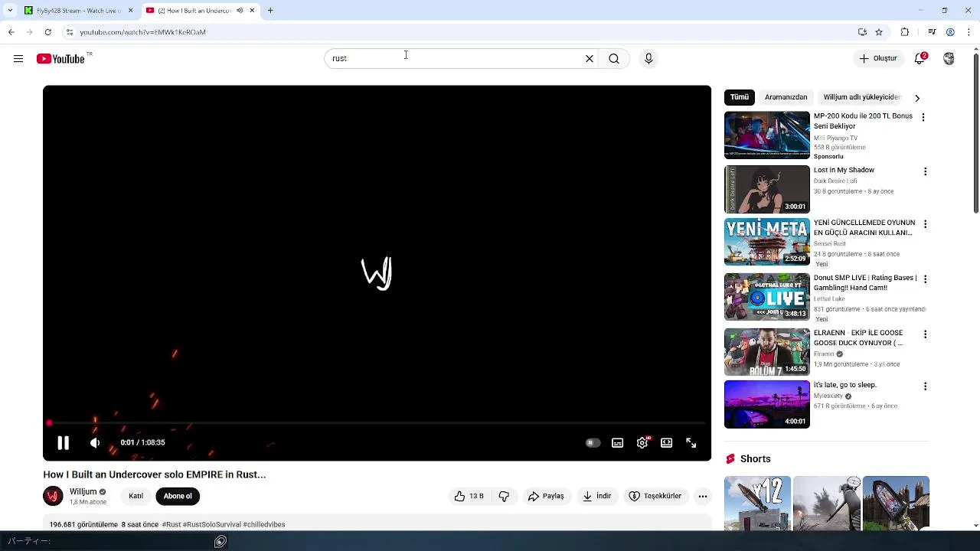This screenshot has width=980, height=551.
Task: Open MP-200 Kodu sponsored video title
Action: pyautogui.click(x=863, y=121)
